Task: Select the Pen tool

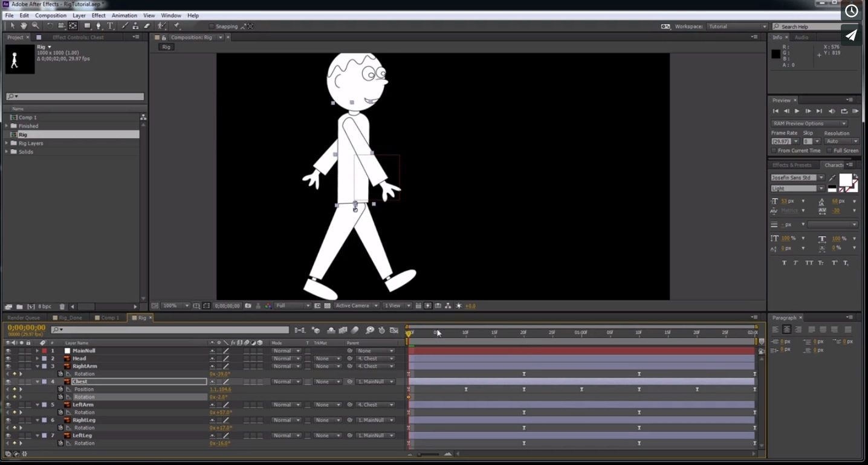Action: pyautogui.click(x=99, y=26)
